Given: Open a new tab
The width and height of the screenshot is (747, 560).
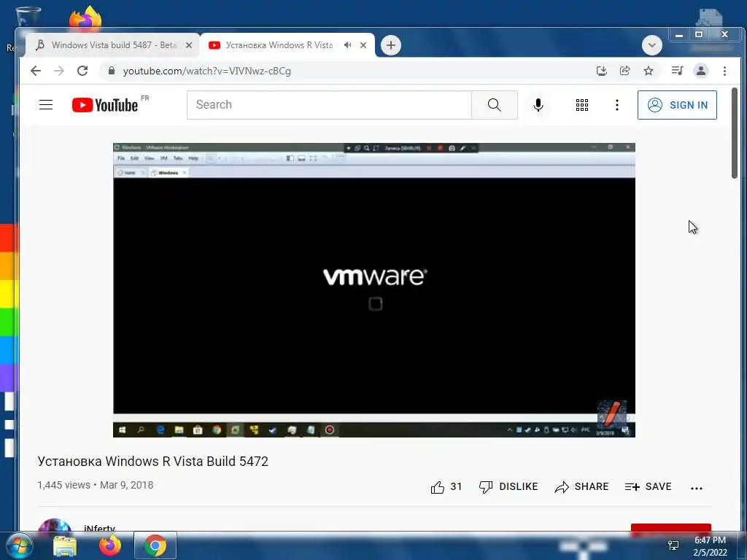Looking at the screenshot, I should [x=391, y=45].
